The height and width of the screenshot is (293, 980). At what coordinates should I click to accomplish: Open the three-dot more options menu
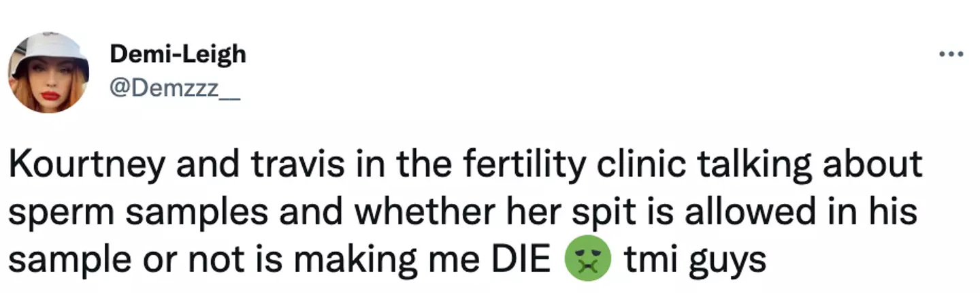coord(949,55)
